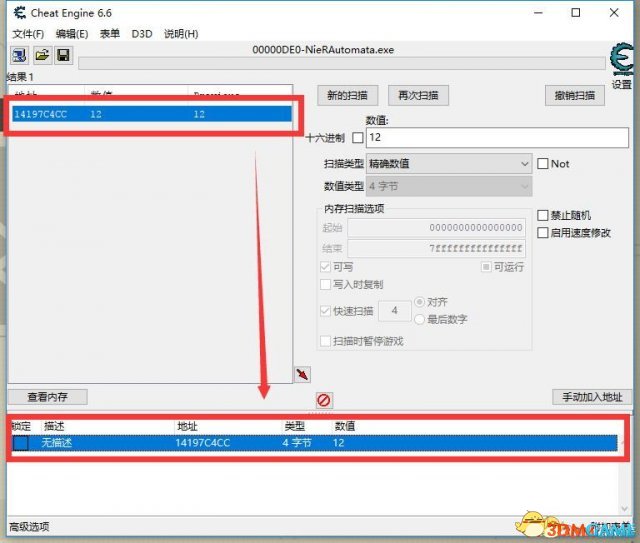
Task: Click the save floppy disk icon
Action: tap(64, 55)
